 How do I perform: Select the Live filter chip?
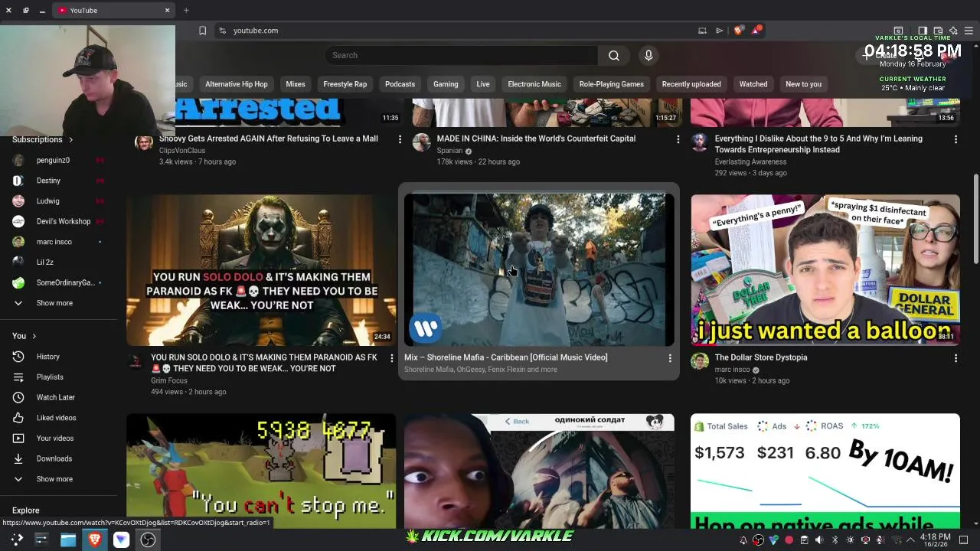[x=483, y=84]
